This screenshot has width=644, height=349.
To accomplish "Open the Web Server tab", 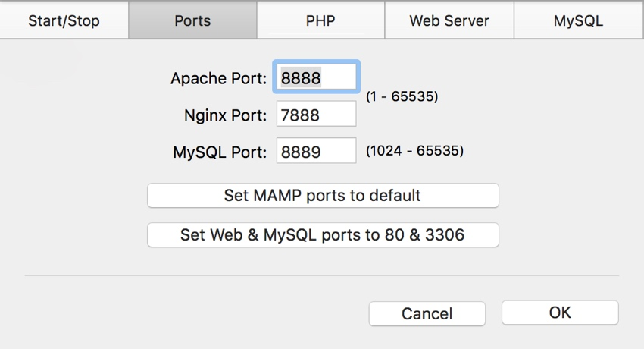I will (x=449, y=20).
